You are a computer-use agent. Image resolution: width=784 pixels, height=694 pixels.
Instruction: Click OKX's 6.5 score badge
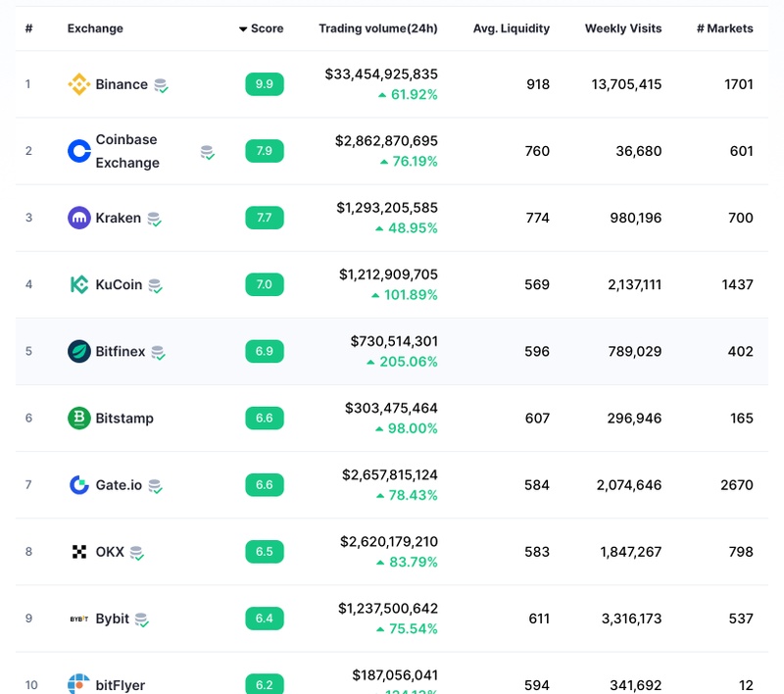(x=265, y=552)
